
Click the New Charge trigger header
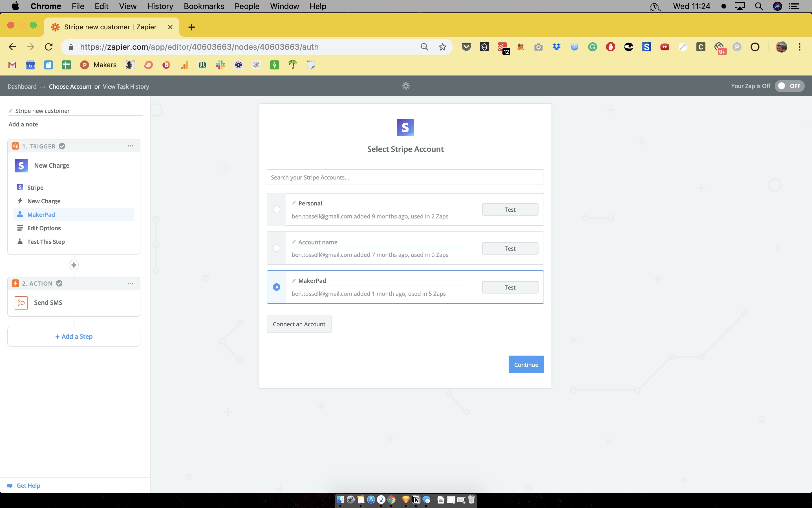(74, 165)
